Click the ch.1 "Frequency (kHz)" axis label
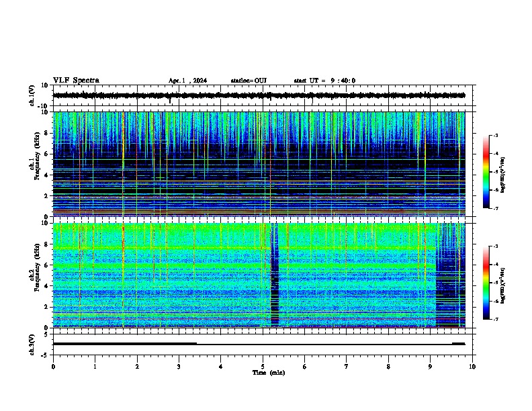 tap(37, 156)
